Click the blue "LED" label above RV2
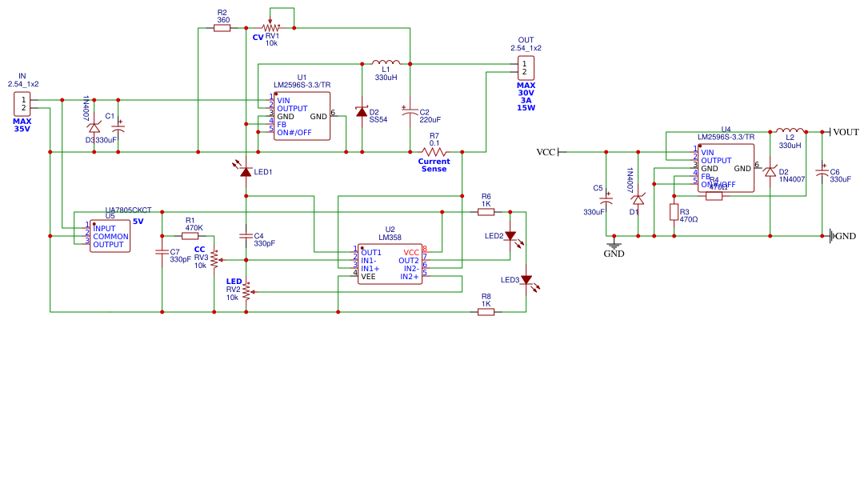 tap(234, 282)
